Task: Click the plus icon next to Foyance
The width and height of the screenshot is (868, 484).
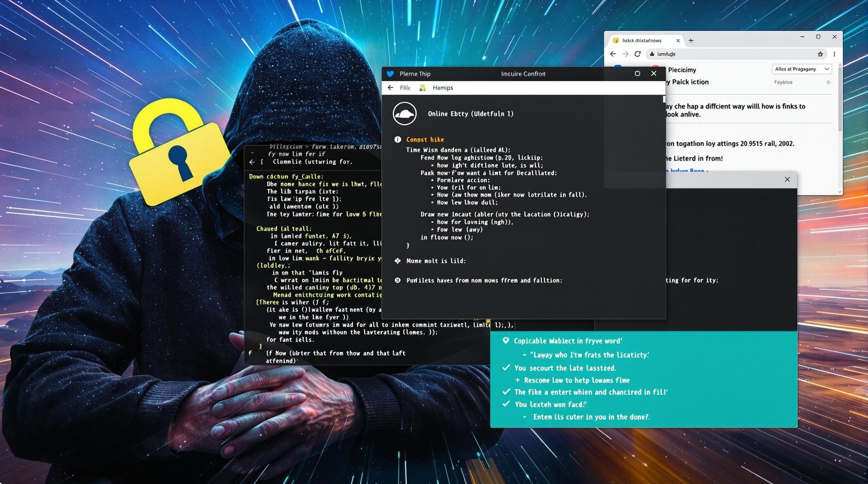Action: pyautogui.click(x=828, y=82)
